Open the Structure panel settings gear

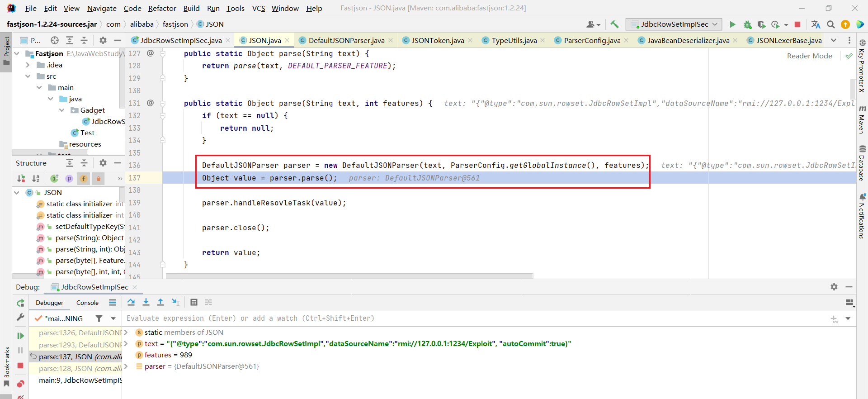pyautogui.click(x=103, y=163)
